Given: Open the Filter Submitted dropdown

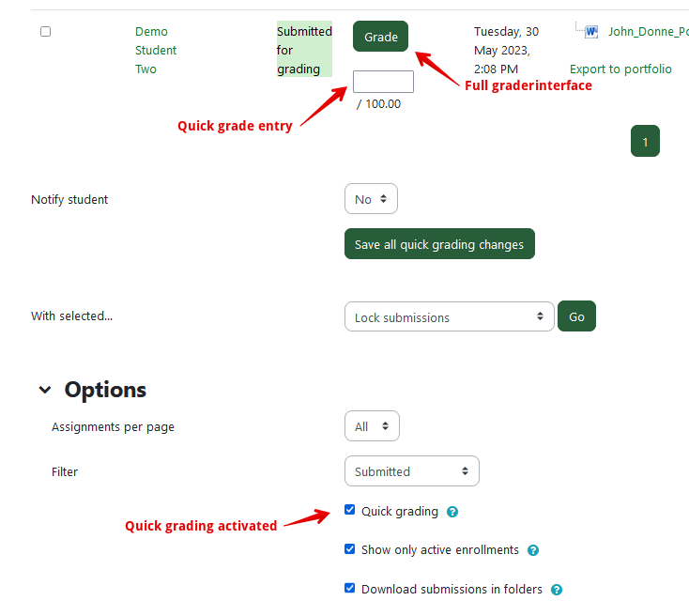Looking at the screenshot, I should coord(411,471).
